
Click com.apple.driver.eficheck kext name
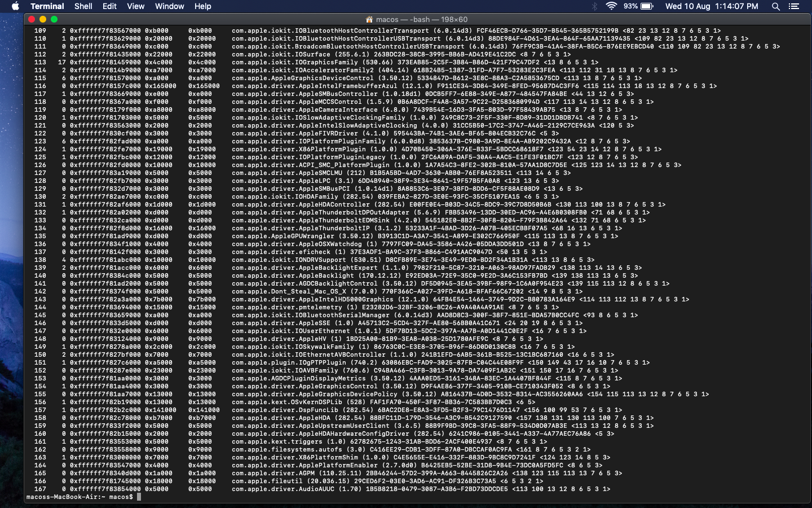pyautogui.click(x=281, y=252)
